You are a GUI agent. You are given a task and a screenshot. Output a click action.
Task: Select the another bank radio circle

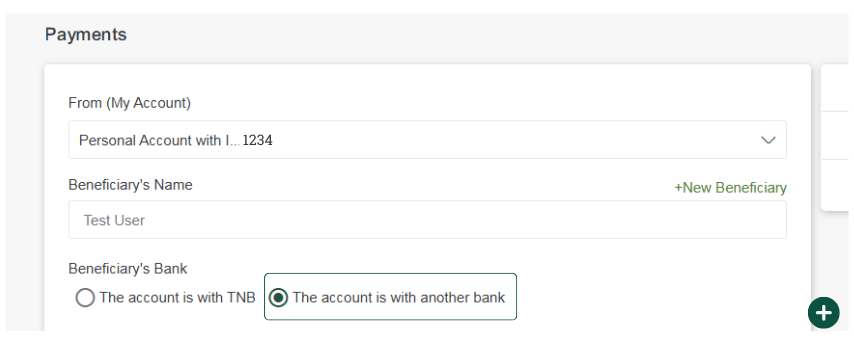[x=278, y=298]
